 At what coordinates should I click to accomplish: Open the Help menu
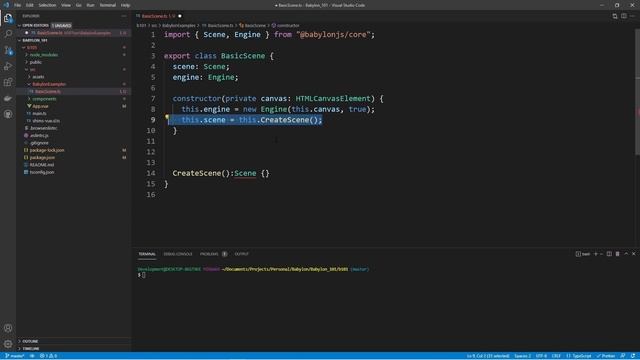[125, 5]
